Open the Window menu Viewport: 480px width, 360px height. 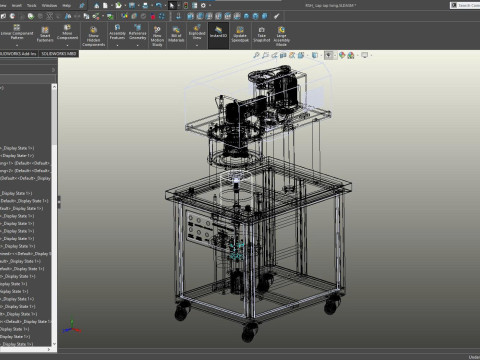49,5
